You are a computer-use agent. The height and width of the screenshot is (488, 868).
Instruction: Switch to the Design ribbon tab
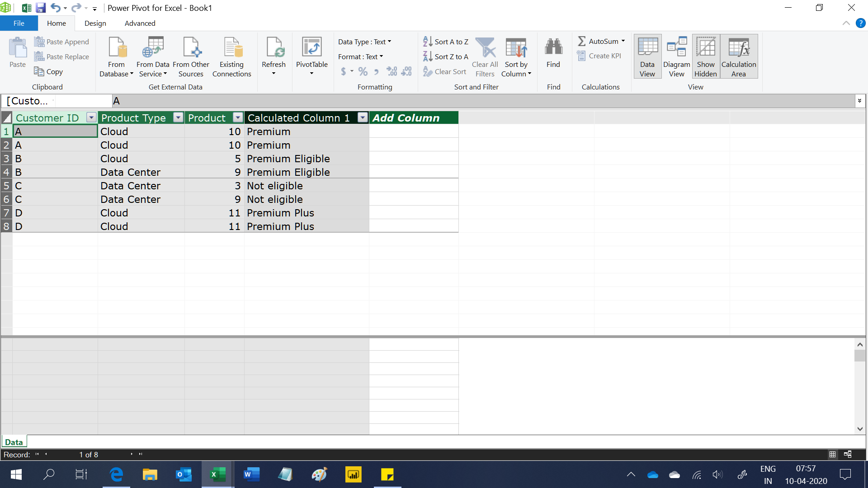[95, 23]
